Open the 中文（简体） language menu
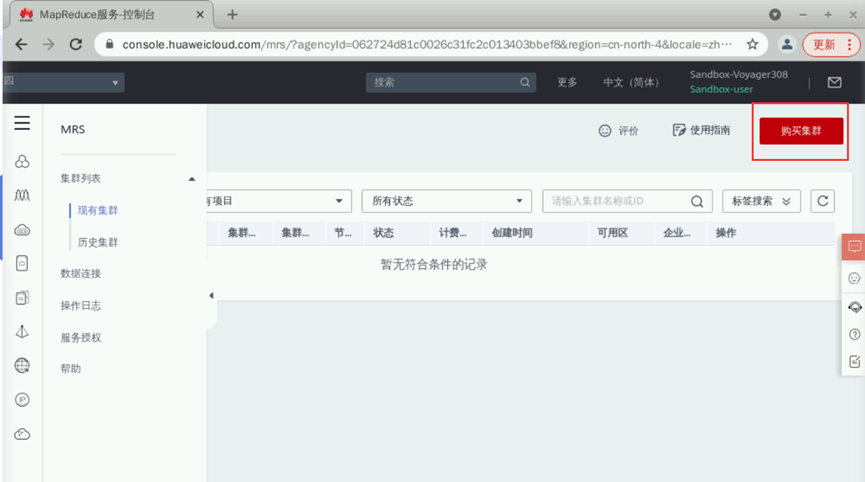The image size is (865, 482). 631,82
